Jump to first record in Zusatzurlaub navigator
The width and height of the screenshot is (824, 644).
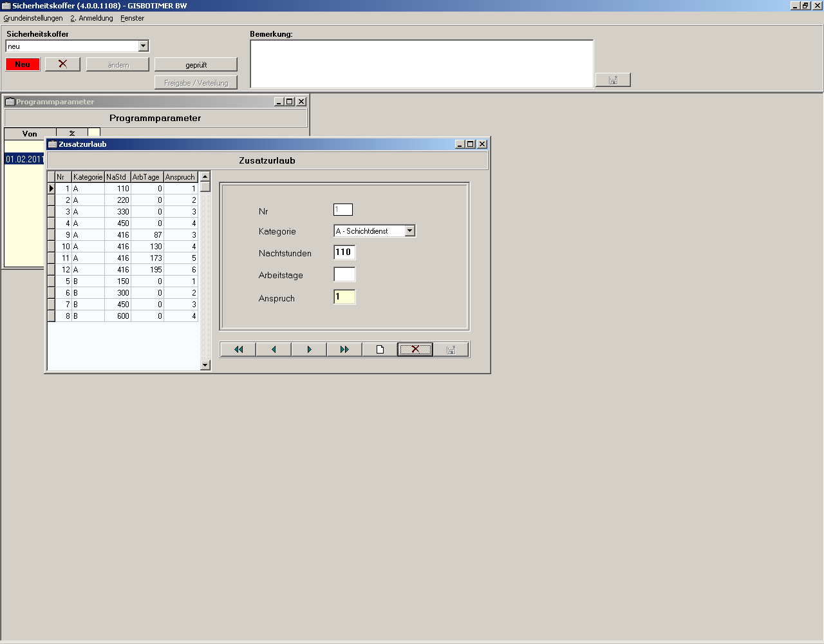pyautogui.click(x=238, y=350)
